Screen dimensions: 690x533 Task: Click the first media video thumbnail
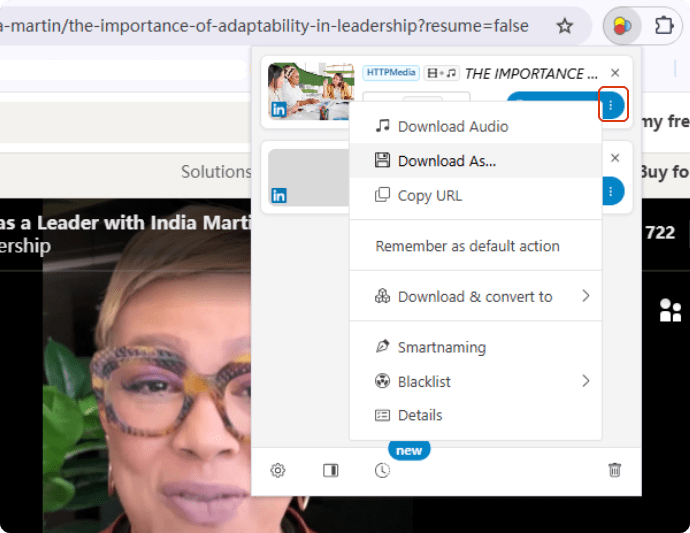311,91
